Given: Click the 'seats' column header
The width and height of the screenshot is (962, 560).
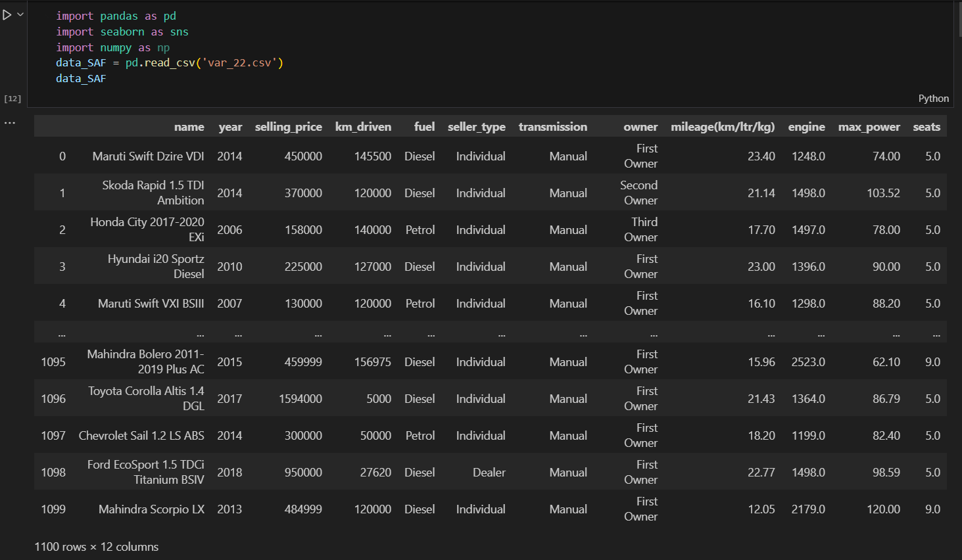Looking at the screenshot, I should click(926, 127).
